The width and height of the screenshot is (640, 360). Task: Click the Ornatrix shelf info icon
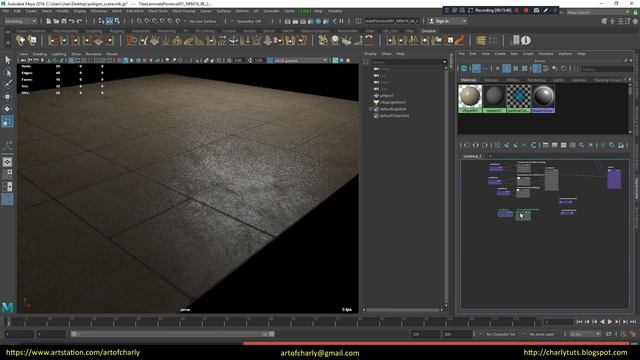coord(526,40)
